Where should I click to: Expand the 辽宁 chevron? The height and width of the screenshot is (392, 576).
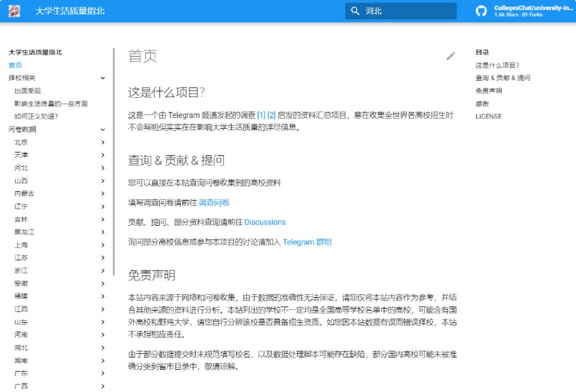click(x=103, y=206)
